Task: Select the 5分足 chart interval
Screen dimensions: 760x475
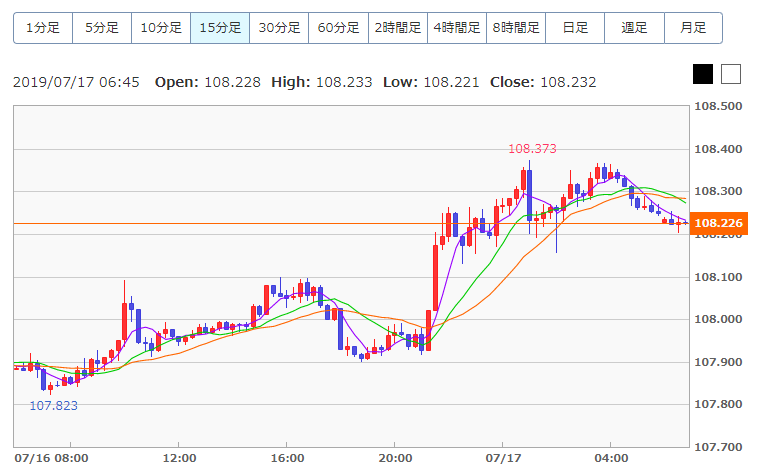Action: pos(102,28)
